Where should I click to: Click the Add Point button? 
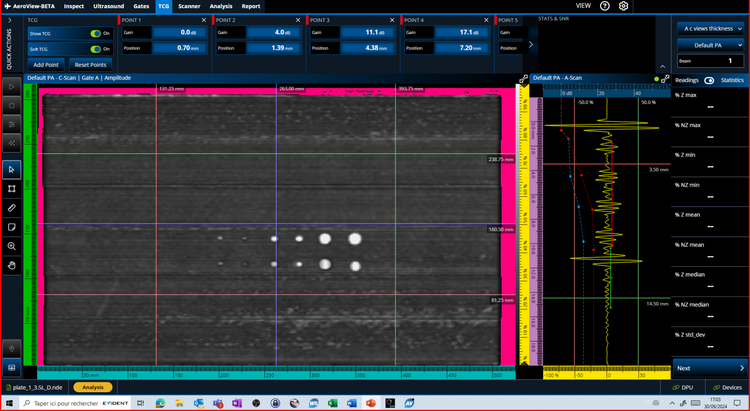pyautogui.click(x=46, y=64)
